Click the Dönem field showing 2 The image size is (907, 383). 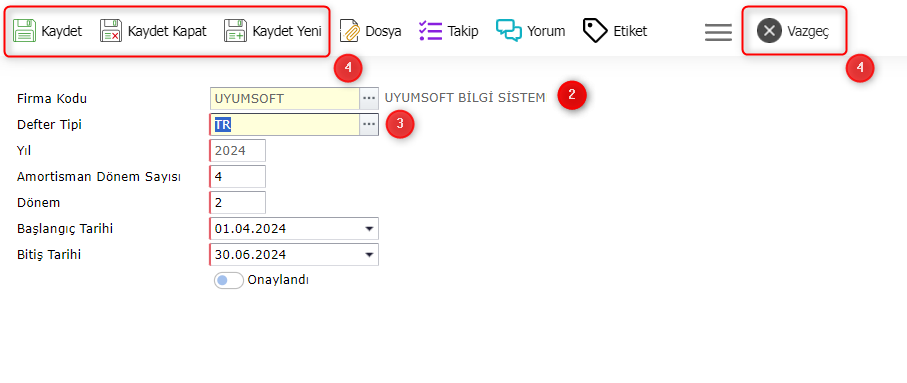coord(237,202)
